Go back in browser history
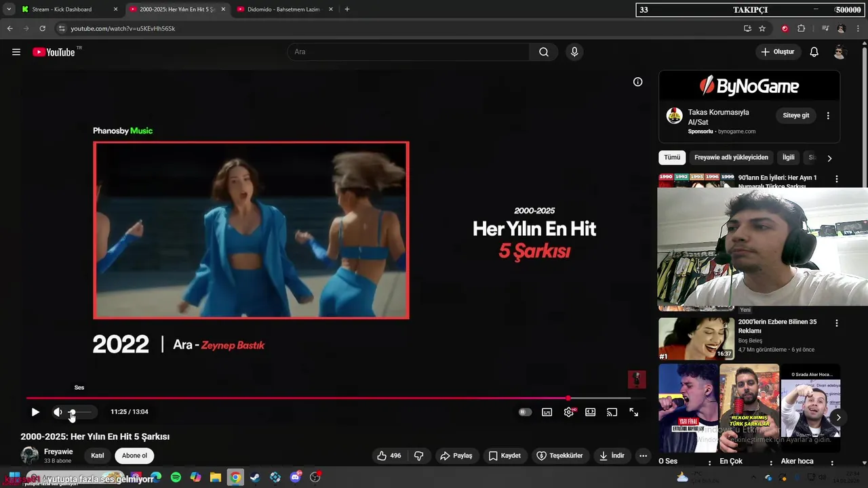This screenshot has height=488, width=868. click(9, 28)
